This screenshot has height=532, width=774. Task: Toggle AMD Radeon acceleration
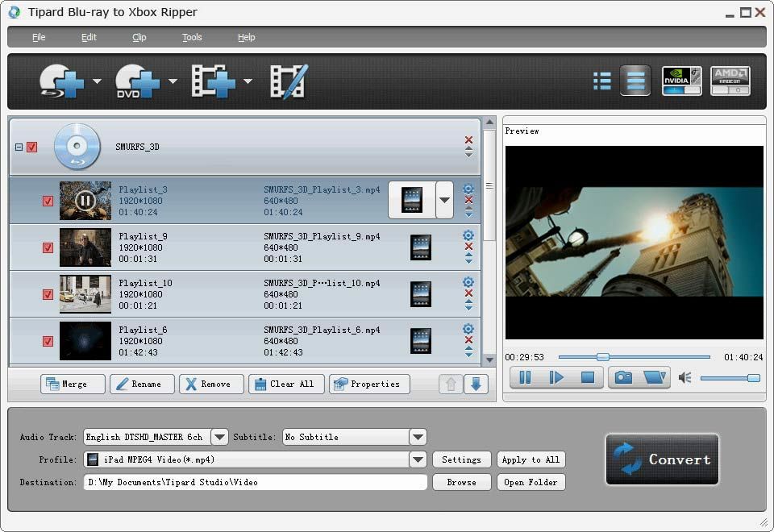pos(730,81)
